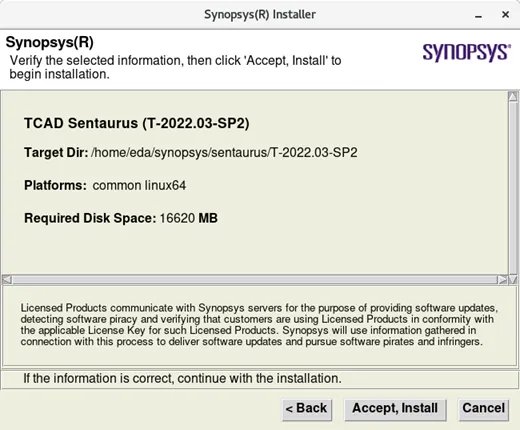Click the Accept, Install button
This screenshot has height=430, width=520.
tap(395, 409)
